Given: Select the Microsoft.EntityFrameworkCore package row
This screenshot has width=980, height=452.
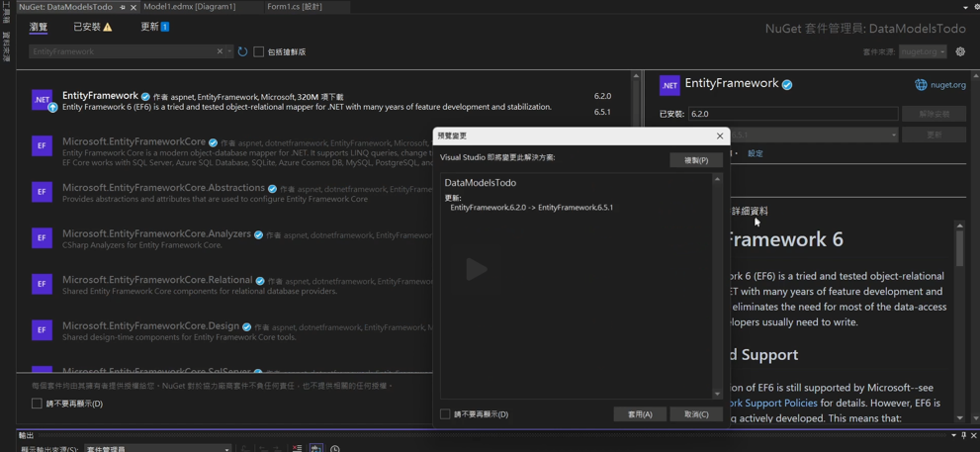Looking at the screenshot, I should 232,152.
